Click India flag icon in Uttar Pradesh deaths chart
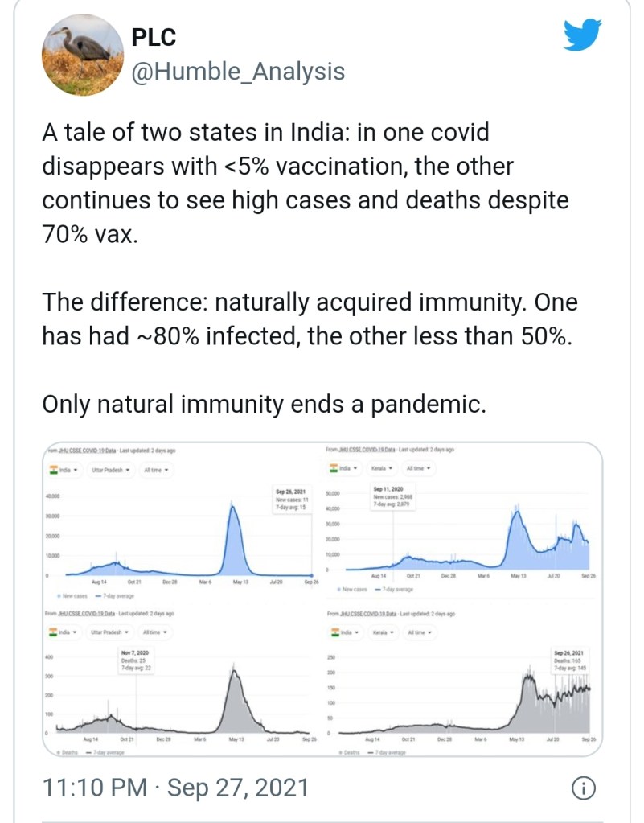Viewport: 644px width, 823px height. click(x=54, y=632)
